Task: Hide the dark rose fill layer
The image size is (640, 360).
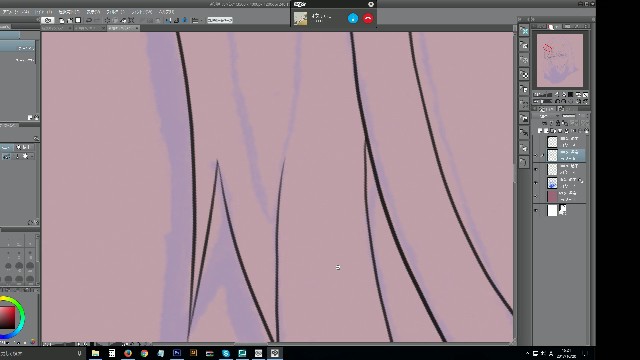Action: point(536,196)
